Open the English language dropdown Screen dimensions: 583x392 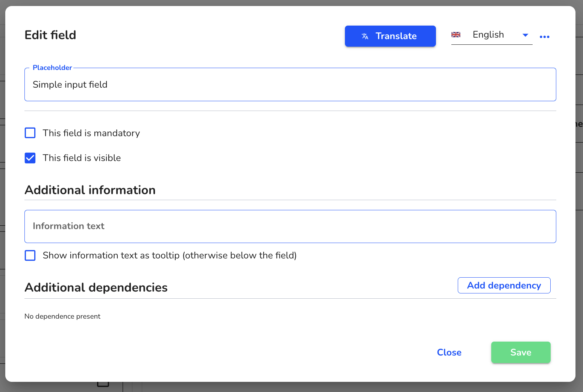point(492,35)
